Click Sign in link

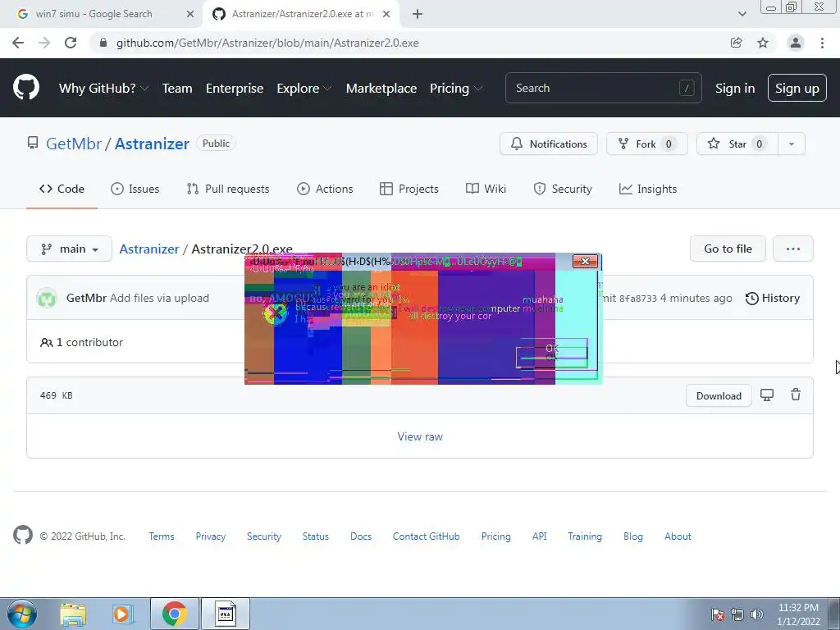735,88
